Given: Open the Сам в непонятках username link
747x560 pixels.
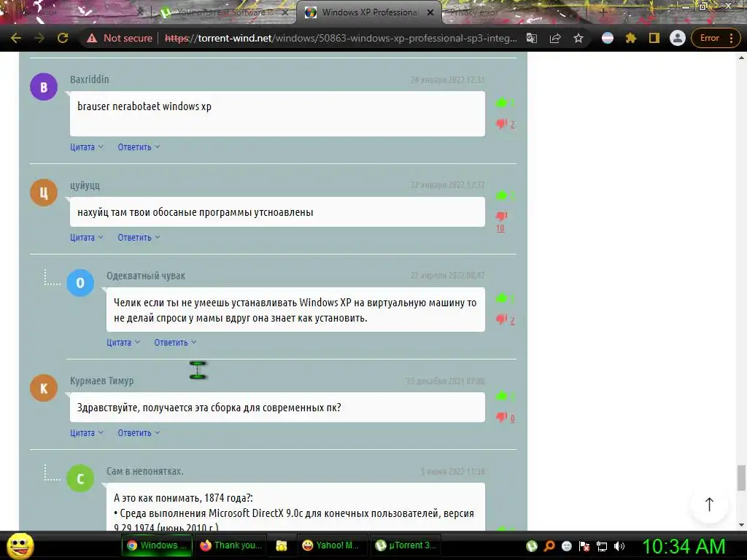Looking at the screenshot, I should [145, 472].
